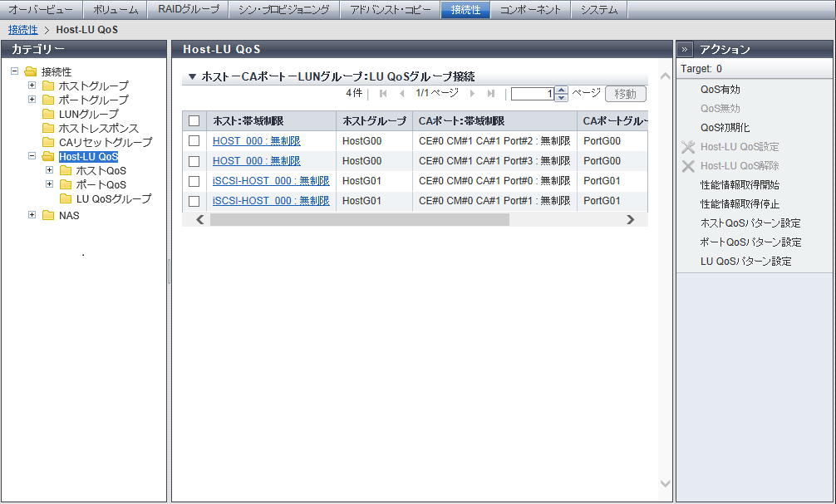Click the ホストQoS folder icon
The height and width of the screenshot is (504, 836).
[66, 170]
